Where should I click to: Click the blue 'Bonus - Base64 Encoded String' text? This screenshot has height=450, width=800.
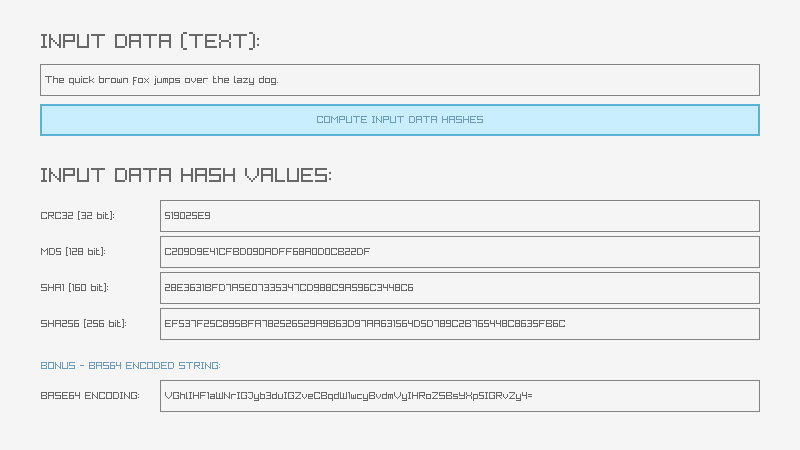(x=130, y=366)
